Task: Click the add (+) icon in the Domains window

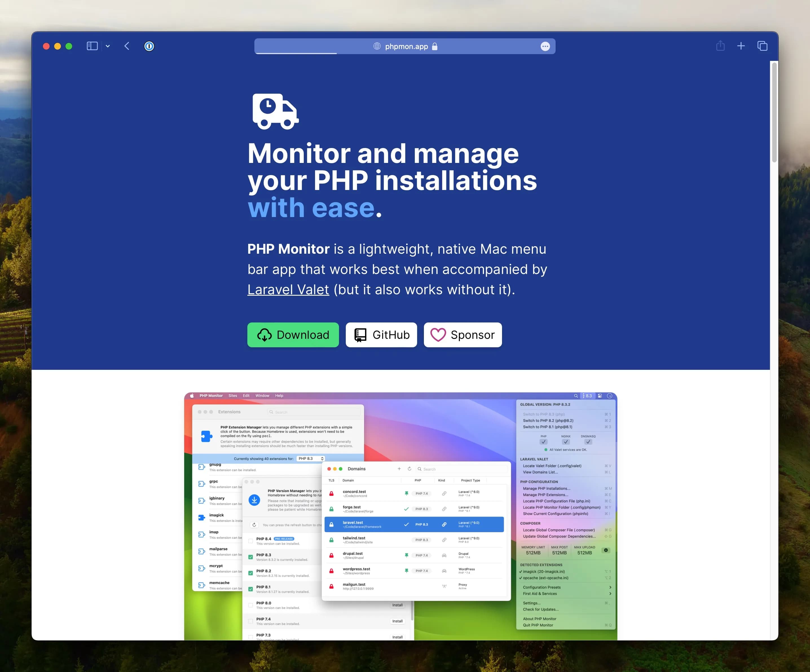Action: tap(399, 469)
